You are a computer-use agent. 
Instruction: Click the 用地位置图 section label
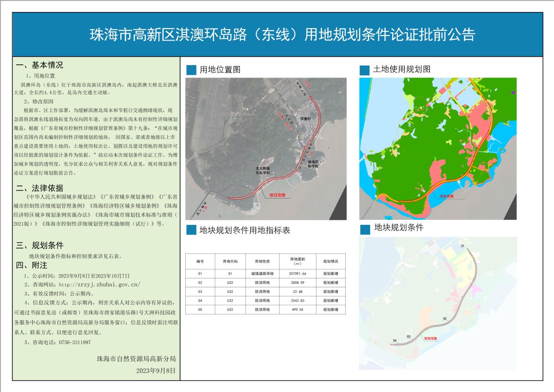point(220,70)
